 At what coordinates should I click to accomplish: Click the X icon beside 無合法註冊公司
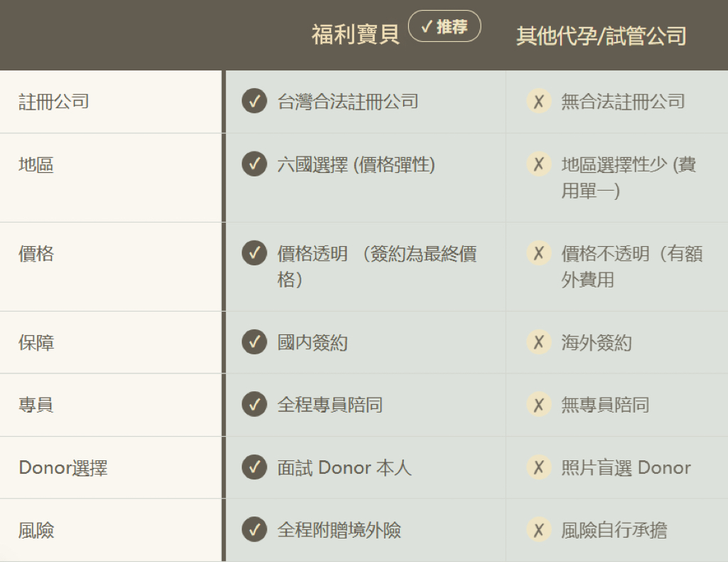[539, 102]
